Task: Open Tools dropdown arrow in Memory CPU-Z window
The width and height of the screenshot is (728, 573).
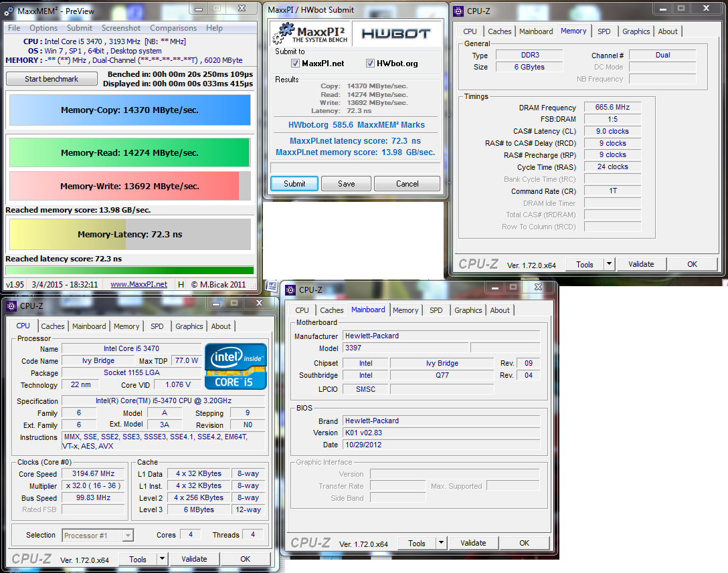Action: [609, 264]
